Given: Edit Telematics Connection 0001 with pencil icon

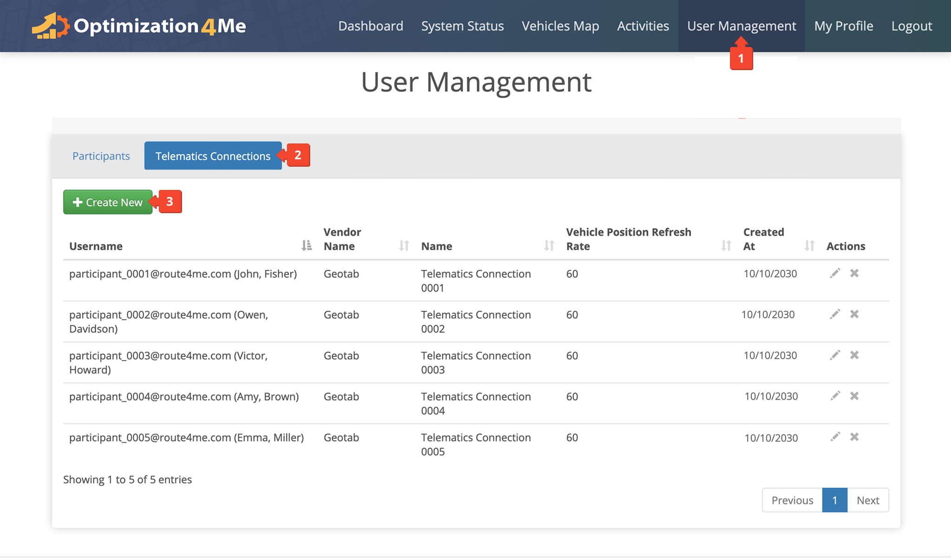Looking at the screenshot, I should pos(835,273).
